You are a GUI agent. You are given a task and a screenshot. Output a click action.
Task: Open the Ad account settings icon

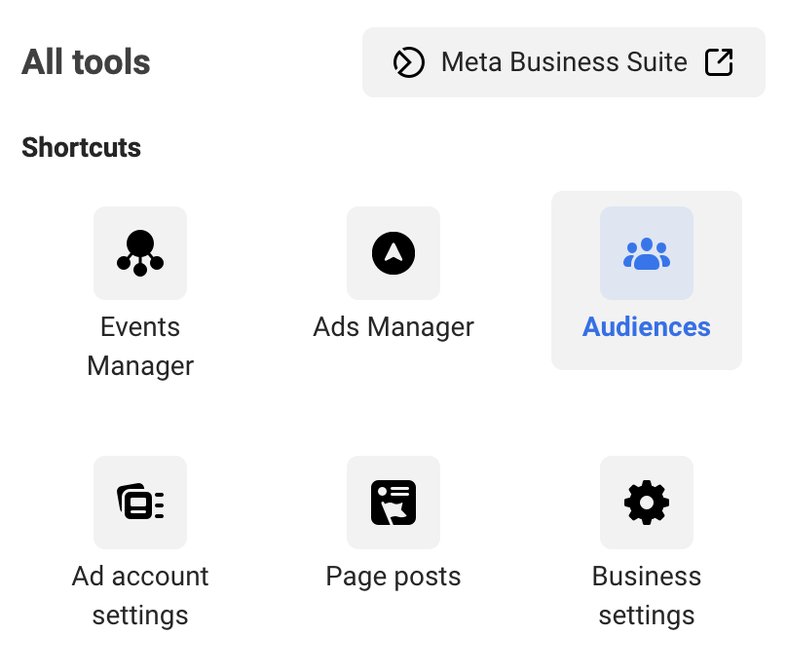[140, 503]
